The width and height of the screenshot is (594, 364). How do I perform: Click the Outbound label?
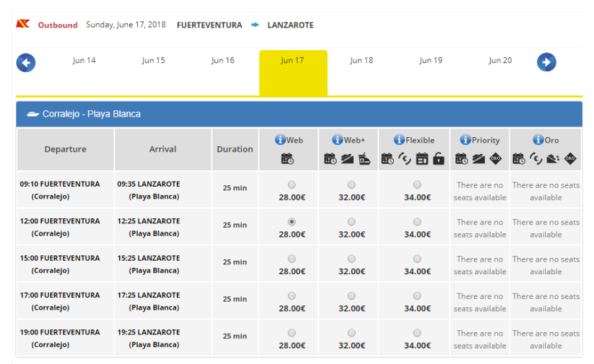[57, 25]
